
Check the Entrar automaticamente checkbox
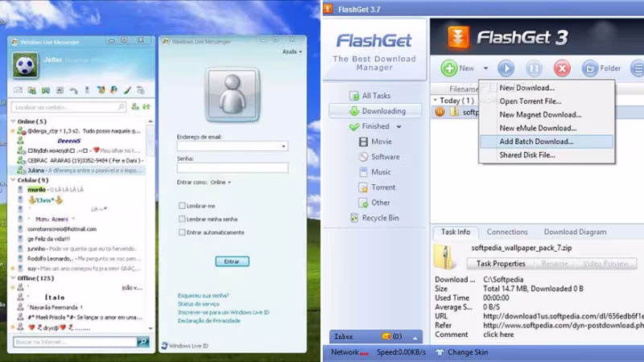pos(182,232)
